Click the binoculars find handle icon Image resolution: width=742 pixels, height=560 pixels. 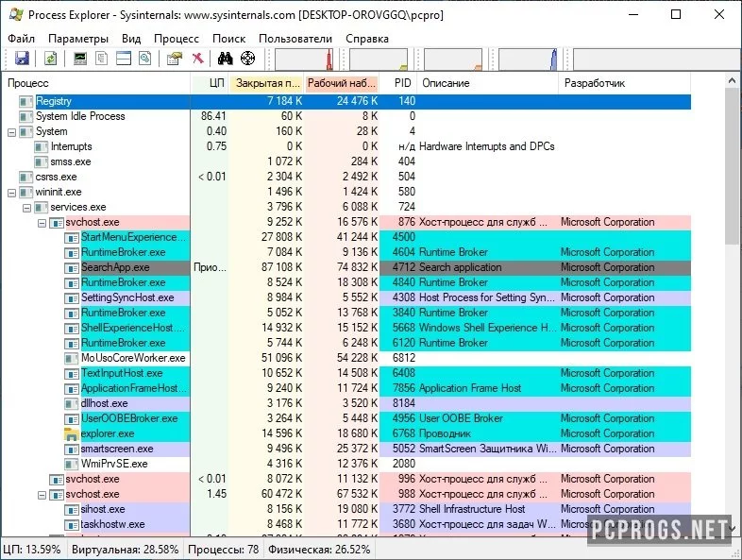(225, 59)
